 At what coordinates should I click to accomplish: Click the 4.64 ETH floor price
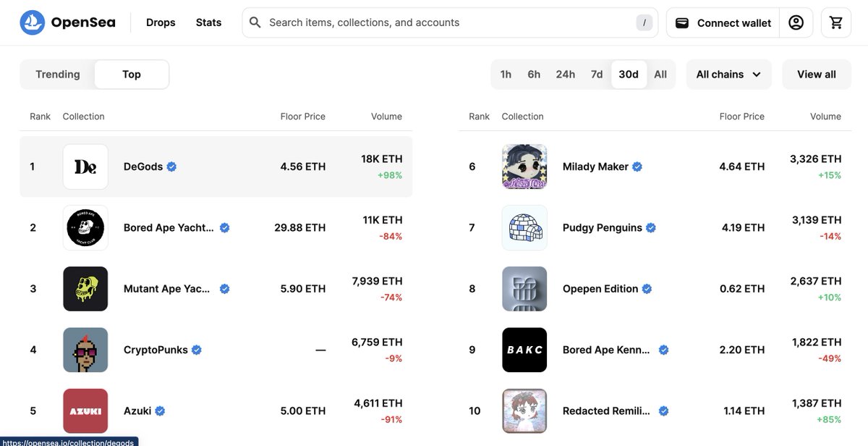pyautogui.click(x=742, y=167)
